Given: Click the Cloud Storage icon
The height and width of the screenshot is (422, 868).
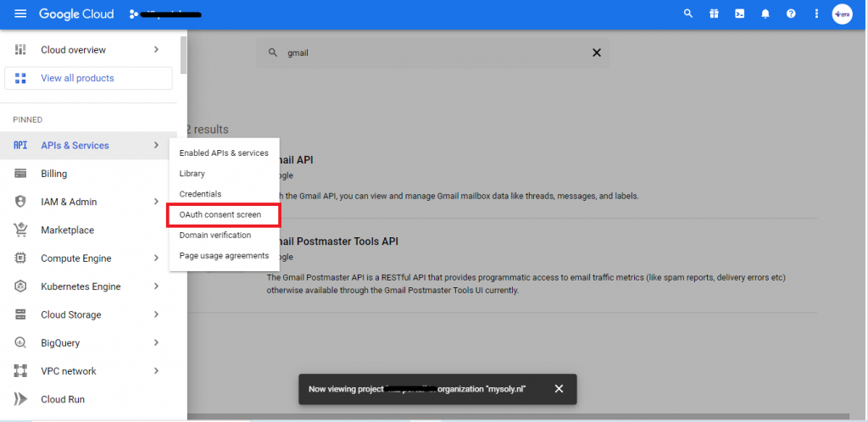Looking at the screenshot, I should (x=20, y=314).
